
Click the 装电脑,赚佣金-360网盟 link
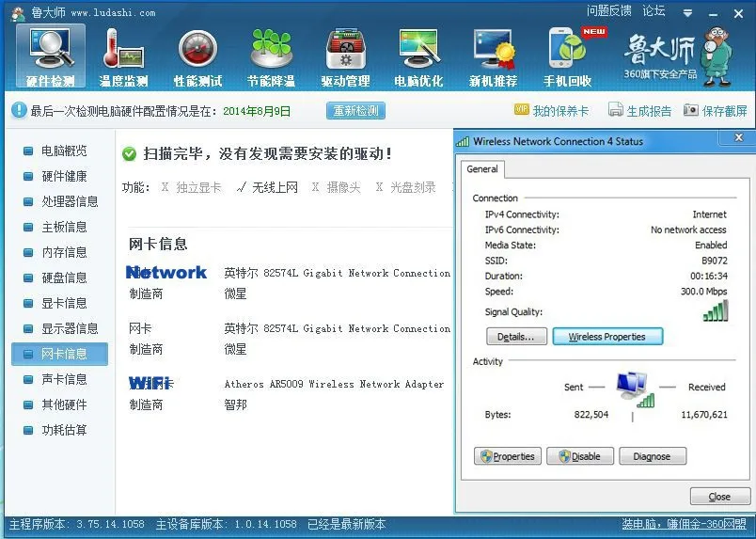[x=685, y=524]
